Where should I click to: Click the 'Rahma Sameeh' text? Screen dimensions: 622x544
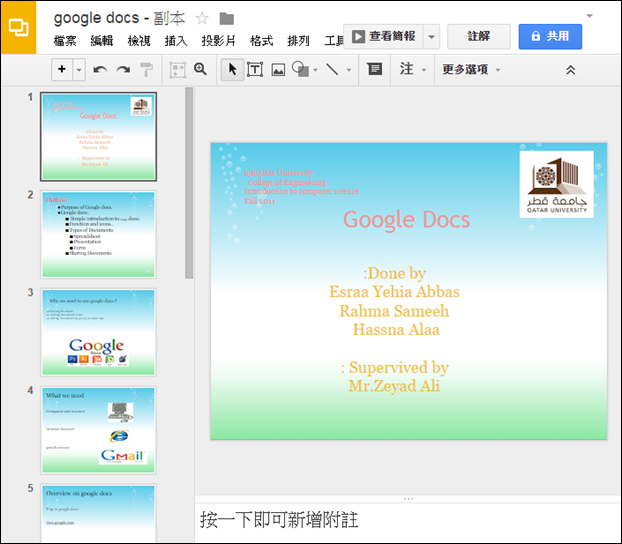click(394, 311)
